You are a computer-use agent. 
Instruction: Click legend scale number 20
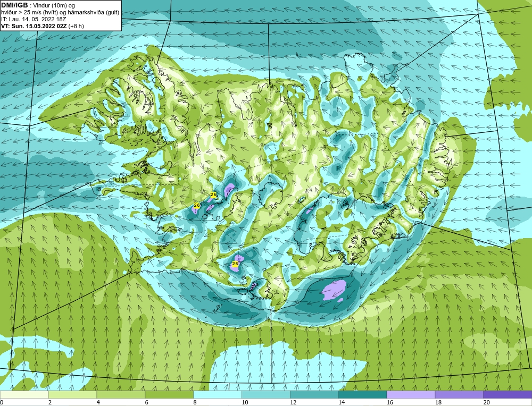[487, 402]
